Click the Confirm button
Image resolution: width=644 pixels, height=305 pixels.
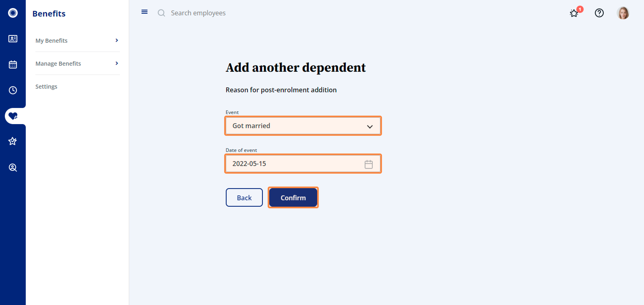[x=293, y=197]
